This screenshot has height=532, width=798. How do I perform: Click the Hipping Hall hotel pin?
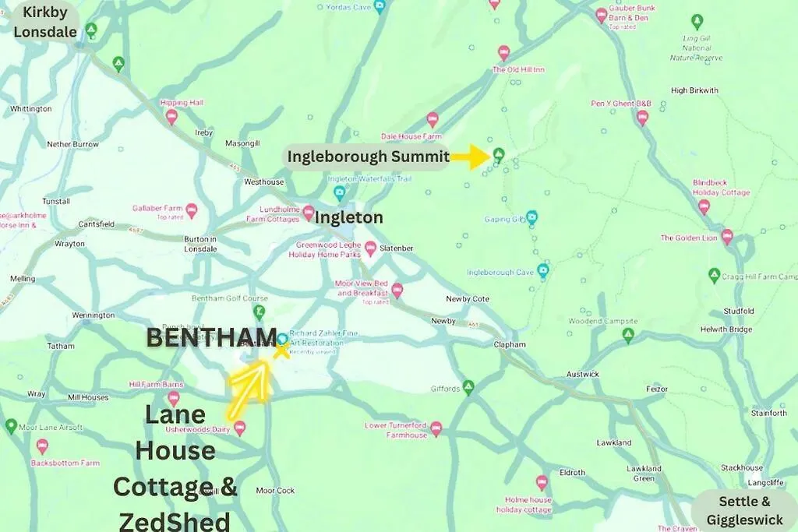click(x=171, y=117)
